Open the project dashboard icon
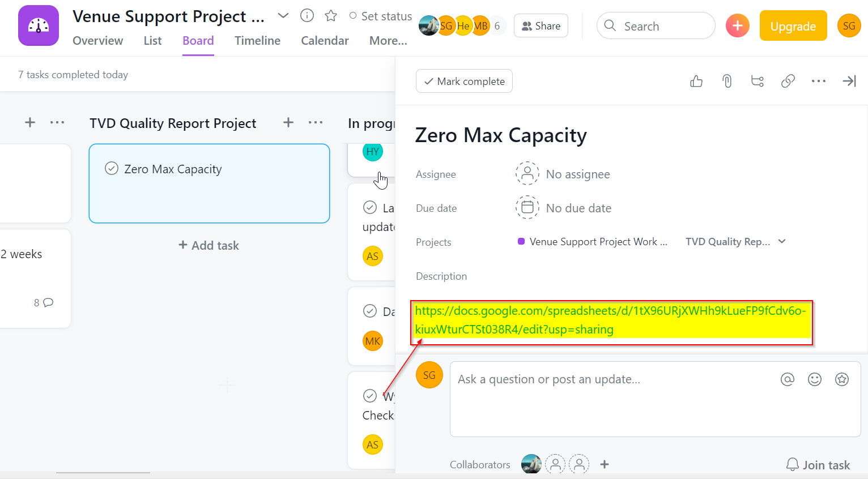868x479 pixels. [x=39, y=25]
